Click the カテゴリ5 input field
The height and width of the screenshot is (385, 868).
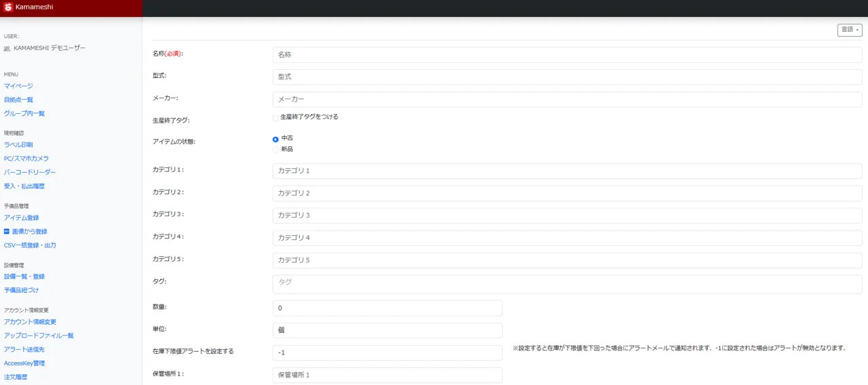click(567, 260)
